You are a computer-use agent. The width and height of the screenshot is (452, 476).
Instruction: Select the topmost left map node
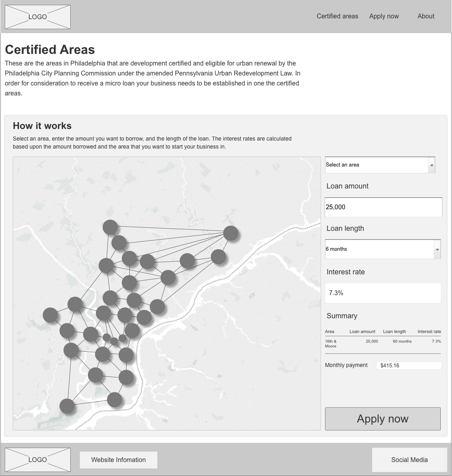click(x=110, y=227)
